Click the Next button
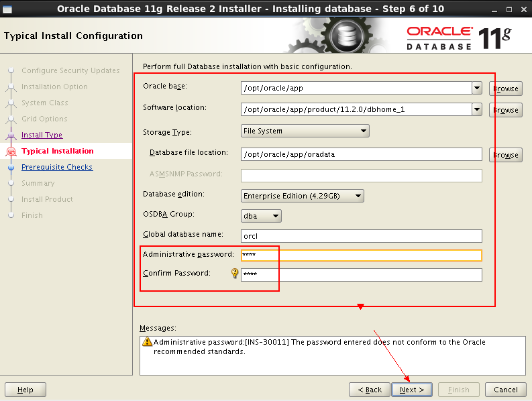532x401 pixels. 412,390
